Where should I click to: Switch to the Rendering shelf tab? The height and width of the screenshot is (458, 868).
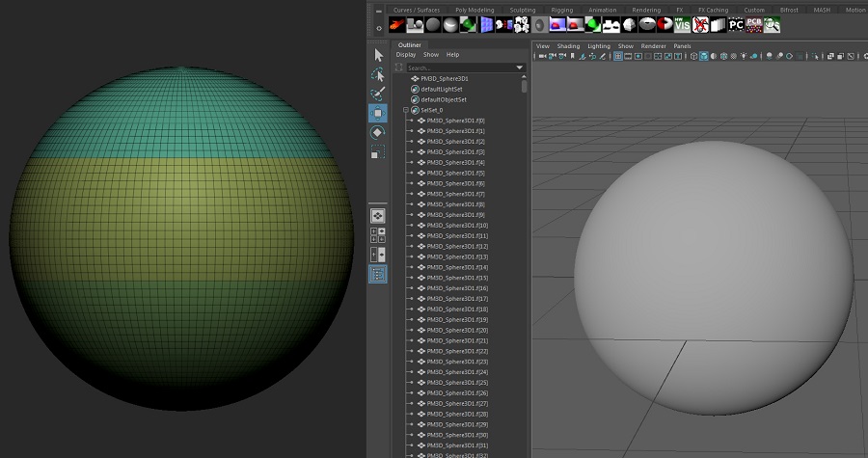646,10
